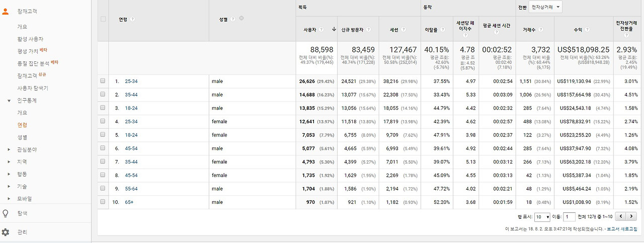
Task: Sort table by 이탈률 column header
Action: click(431, 30)
